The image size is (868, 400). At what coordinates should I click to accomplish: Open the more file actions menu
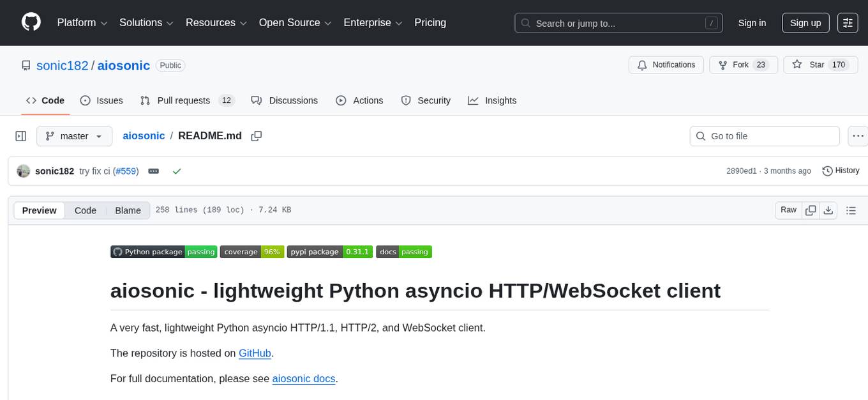(x=858, y=136)
